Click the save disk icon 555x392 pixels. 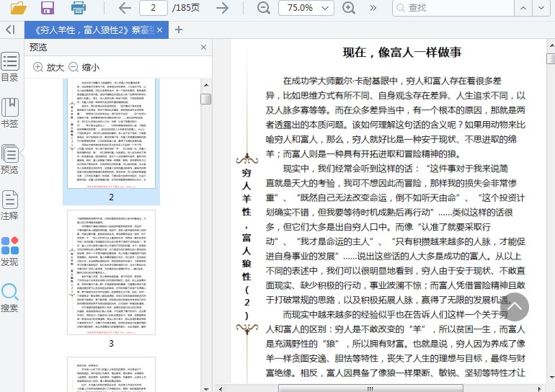48,8
